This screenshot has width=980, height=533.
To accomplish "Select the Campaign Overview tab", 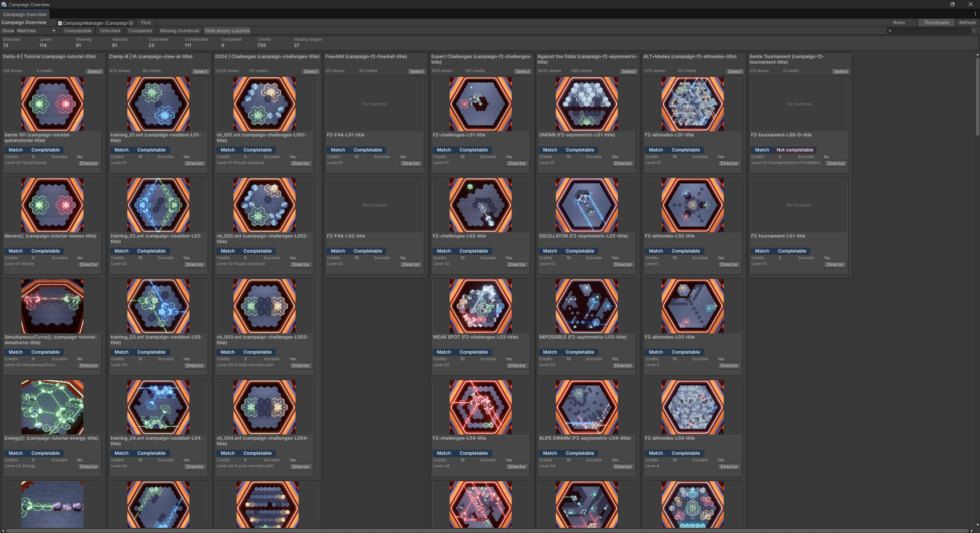I will [x=25, y=15].
